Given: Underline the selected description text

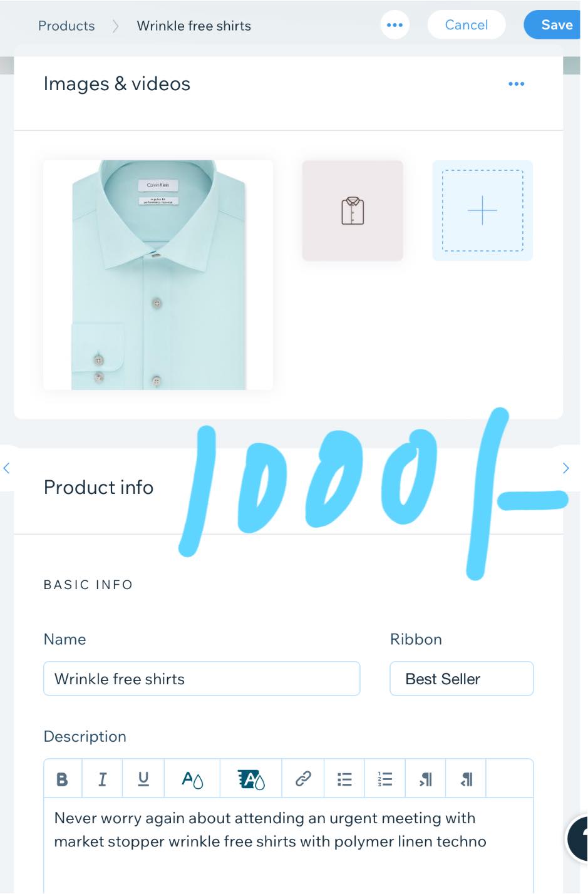Looking at the screenshot, I should (x=143, y=779).
